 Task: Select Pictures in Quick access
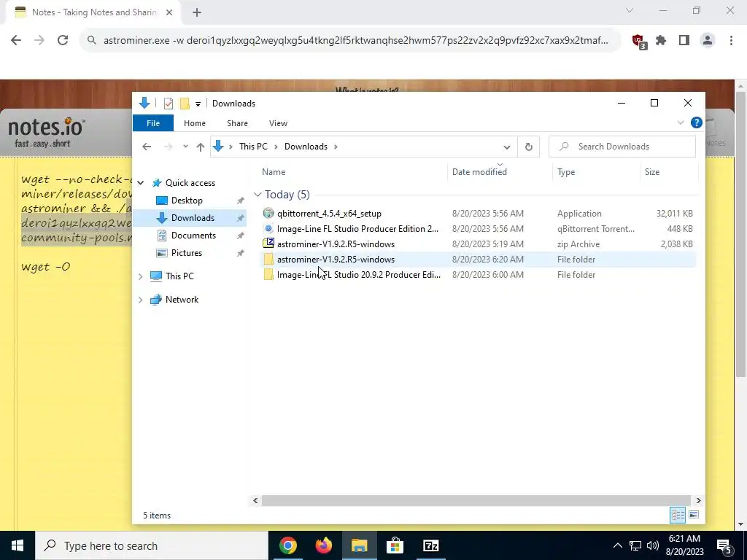pyautogui.click(x=186, y=253)
